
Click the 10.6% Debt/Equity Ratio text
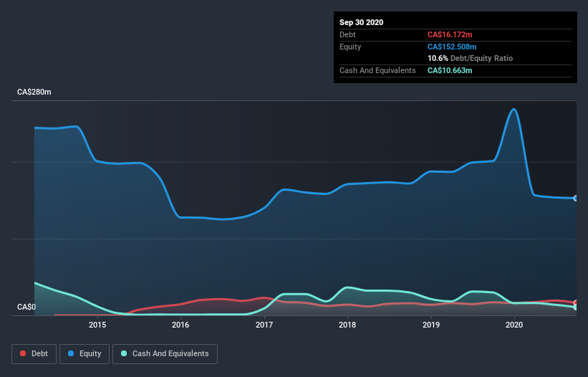[471, 58]
